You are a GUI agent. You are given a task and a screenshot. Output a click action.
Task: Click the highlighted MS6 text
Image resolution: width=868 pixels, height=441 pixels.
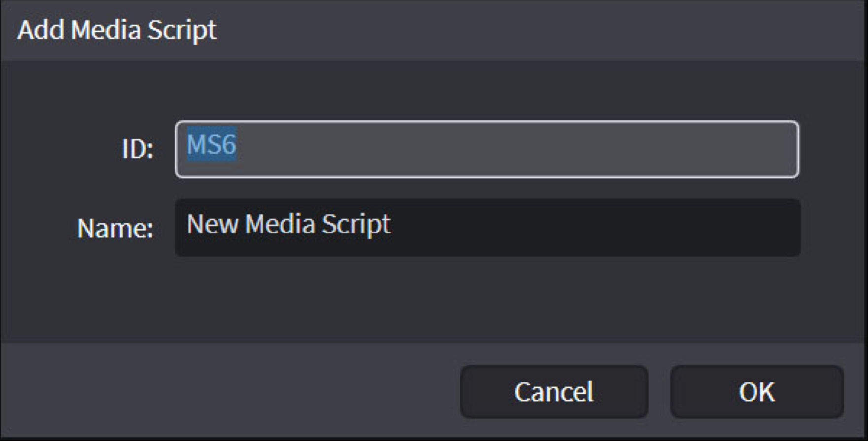(x=211, y=145)
